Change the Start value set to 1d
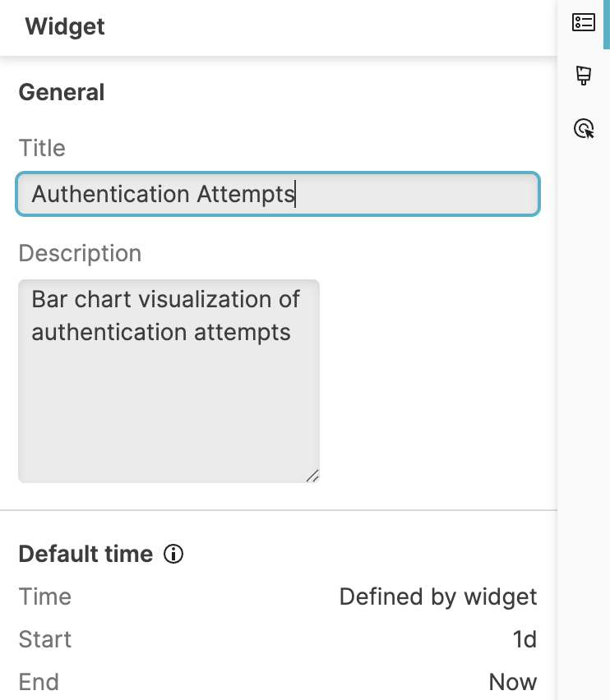Image resolution: width=610 pixels, height=700 pixels. pyautogui.click(x=526, y=639)
